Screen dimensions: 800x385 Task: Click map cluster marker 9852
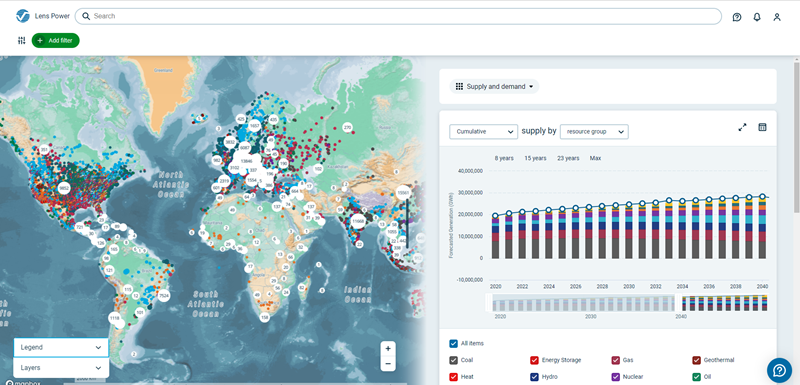click(64, 188)
